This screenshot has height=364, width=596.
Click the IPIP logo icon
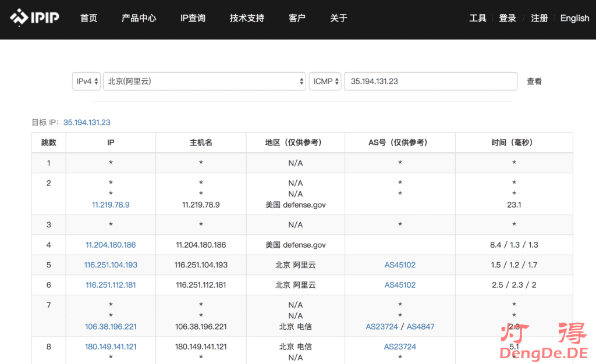(19, 17)
